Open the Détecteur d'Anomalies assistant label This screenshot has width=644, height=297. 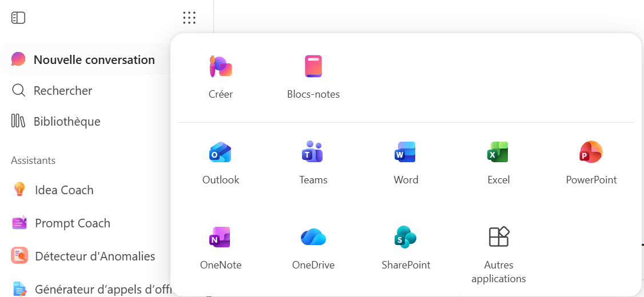(x=95, y=256)
